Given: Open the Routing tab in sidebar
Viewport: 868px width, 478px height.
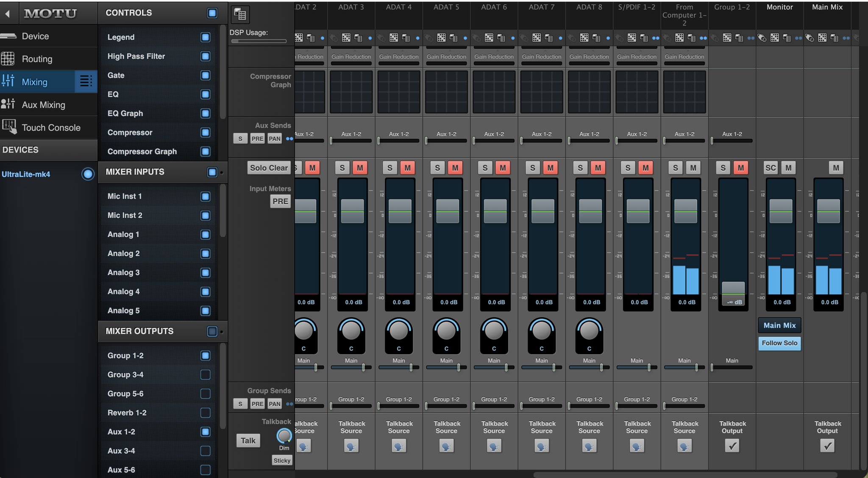Looking at the screenshot, I should [x=37, y=59].
